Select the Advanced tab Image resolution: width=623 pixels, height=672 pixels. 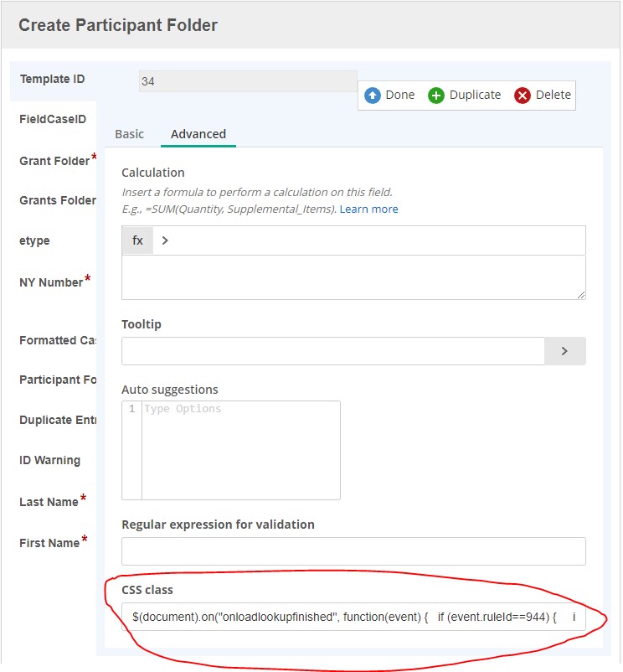198,134
